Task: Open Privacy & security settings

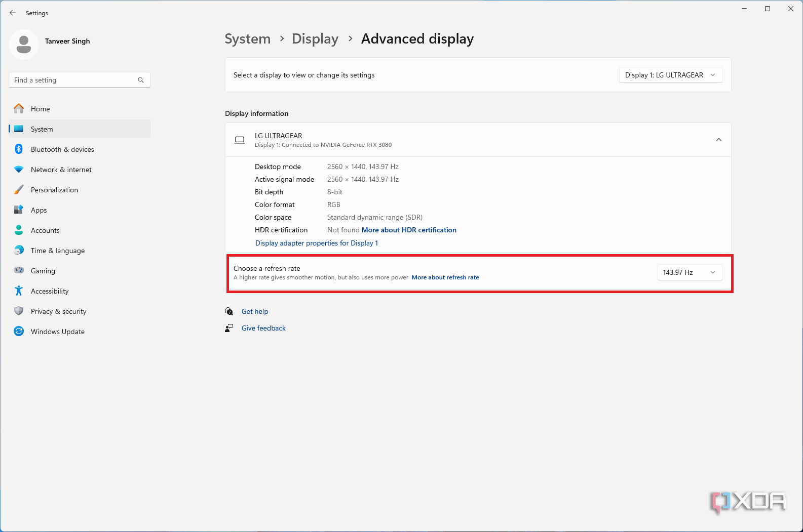Action: pyautogui.click(x=80, y=311)
